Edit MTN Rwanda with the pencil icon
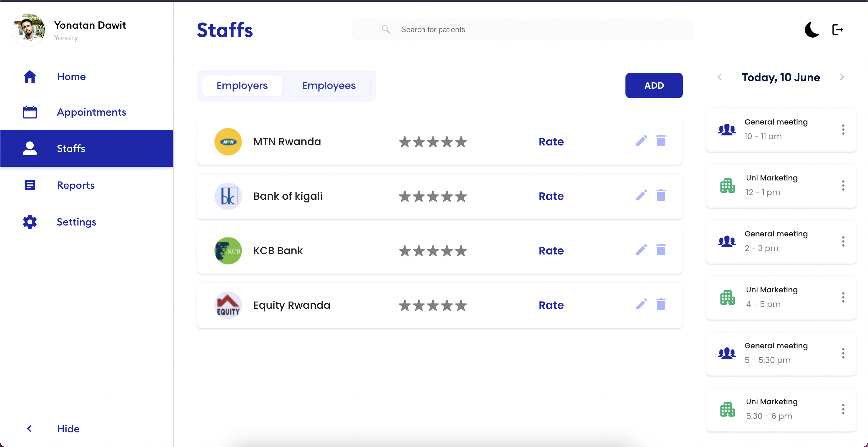Viewport: 868px width, 447px height. tap(641, 141)
